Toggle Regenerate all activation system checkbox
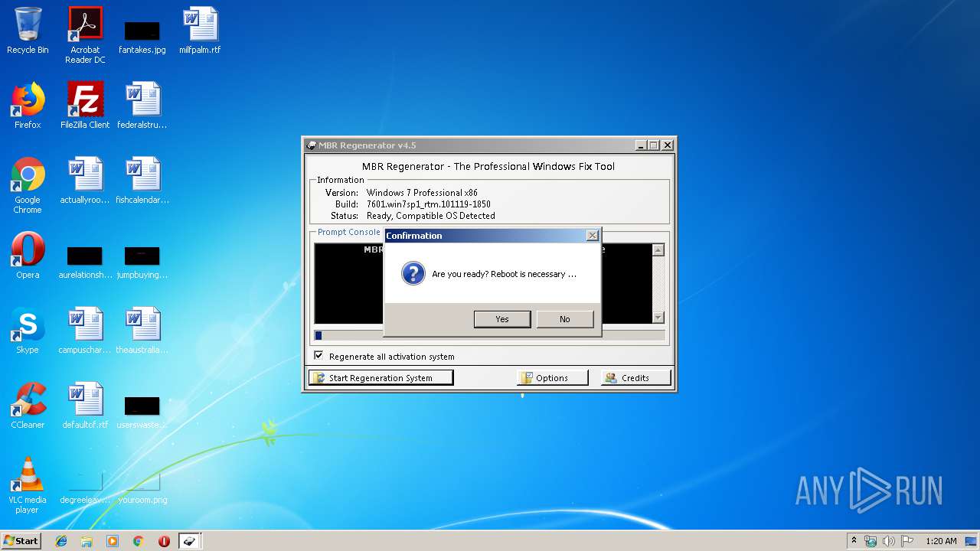 pyautogui.click(x=318, y=356)
